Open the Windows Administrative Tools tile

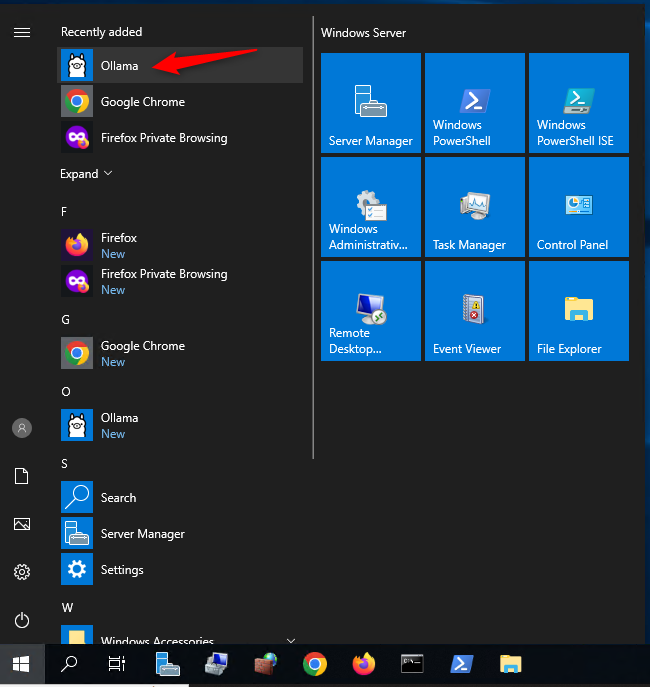click(x=371, y=207)
